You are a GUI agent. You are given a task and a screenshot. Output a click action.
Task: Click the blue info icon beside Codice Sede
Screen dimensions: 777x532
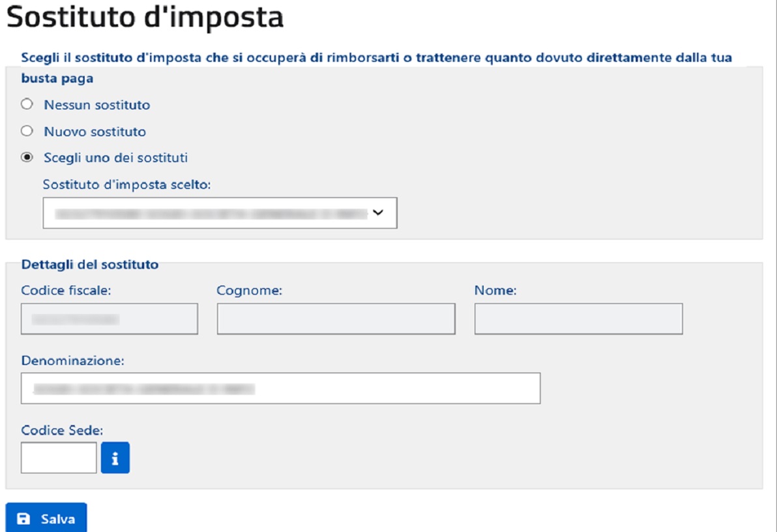coord(115,457)
